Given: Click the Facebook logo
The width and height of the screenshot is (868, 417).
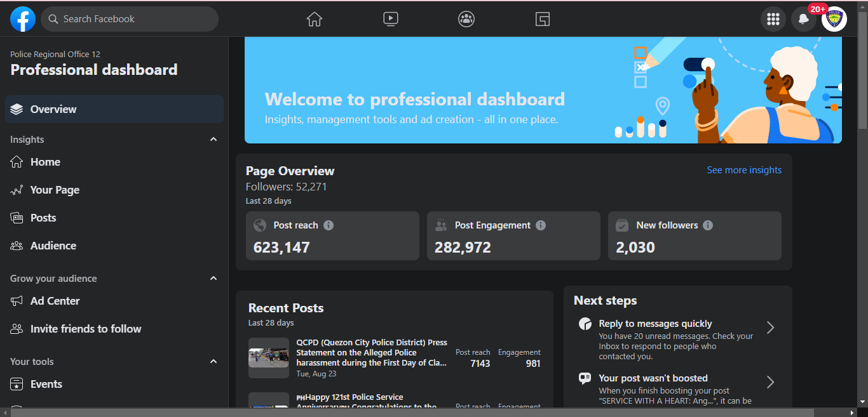Looking at the screenshot, I should [x=23, y=19].
